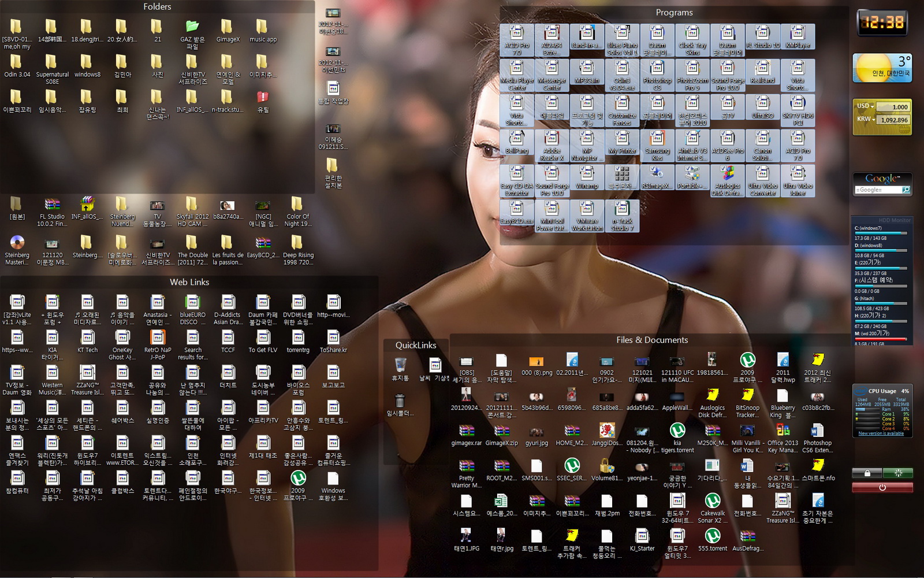This screenshot has width=924, height=578.
Task: Select the gimagex.rar archive
Action: tap(467, 435)
